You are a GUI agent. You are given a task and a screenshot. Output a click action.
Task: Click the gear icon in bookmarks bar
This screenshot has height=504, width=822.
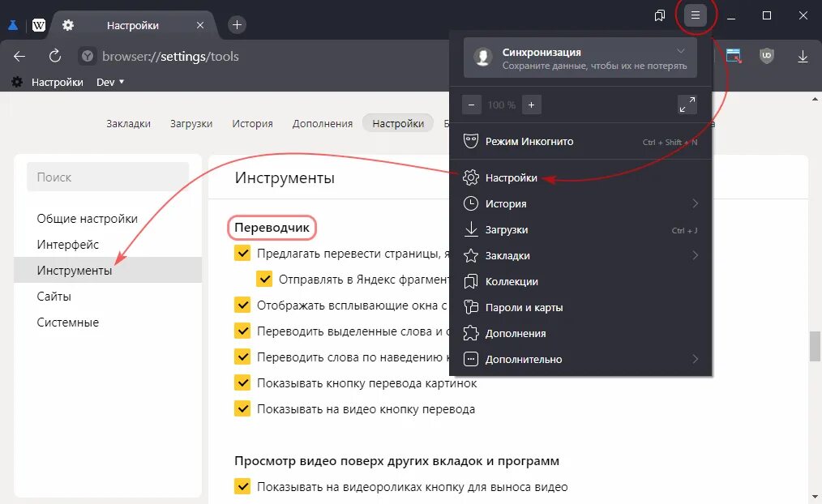pyautogui.click(x=17, y=82)
